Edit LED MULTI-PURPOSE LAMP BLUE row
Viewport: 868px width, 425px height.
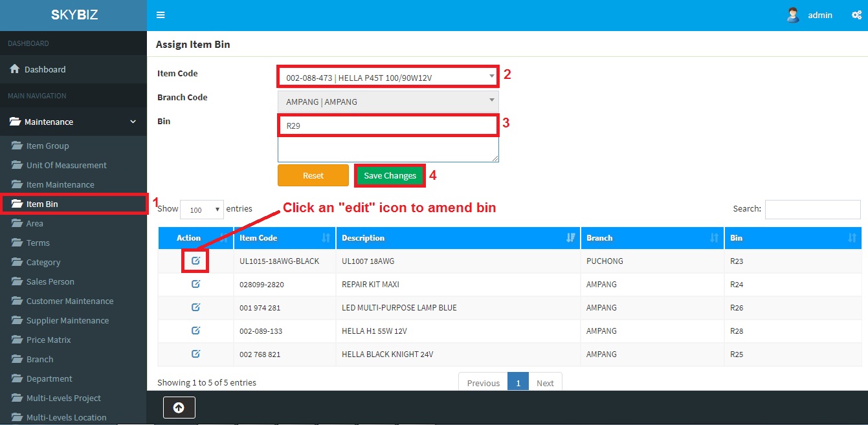(x=195, y=307)
